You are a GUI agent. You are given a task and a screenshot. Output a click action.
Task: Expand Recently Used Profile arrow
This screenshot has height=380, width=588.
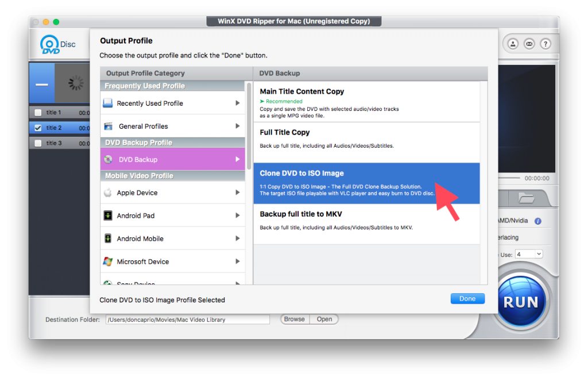[x=237, y=103]
